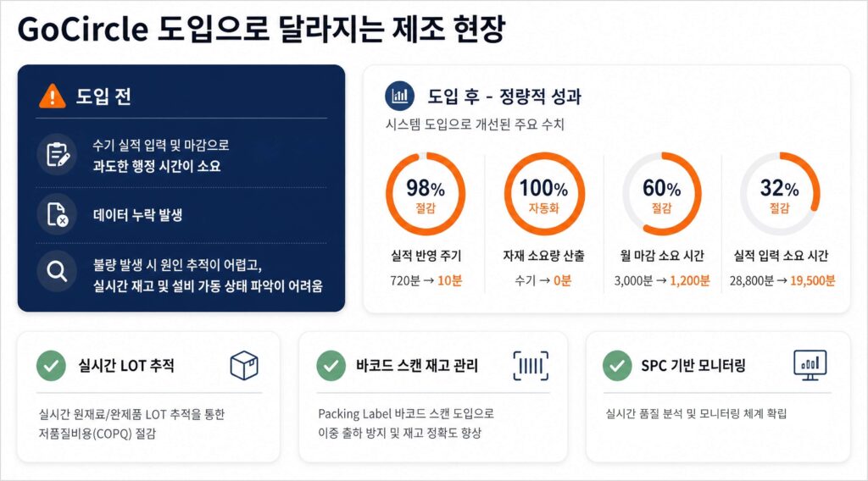Click the orange warning triangle icon
Viewport: 868px width, 481px height.
coord(52,97)
